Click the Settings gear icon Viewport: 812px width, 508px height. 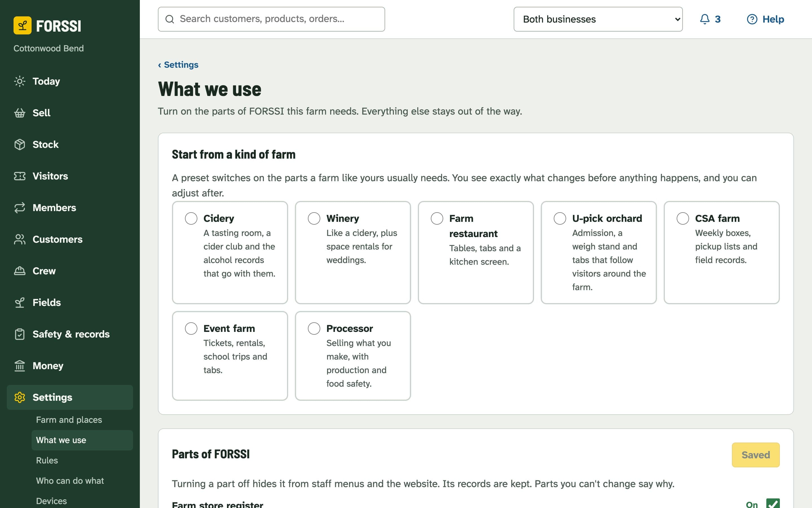point(20,397)
